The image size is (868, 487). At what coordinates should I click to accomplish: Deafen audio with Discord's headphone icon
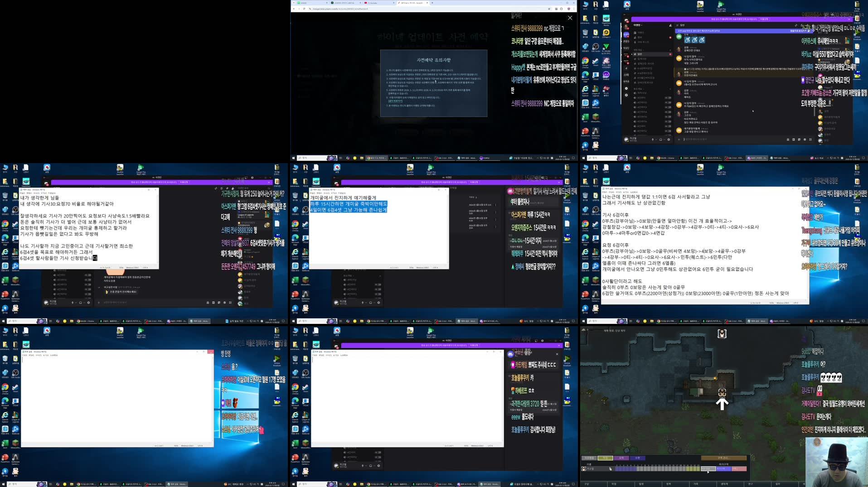(x=661, y=140)
